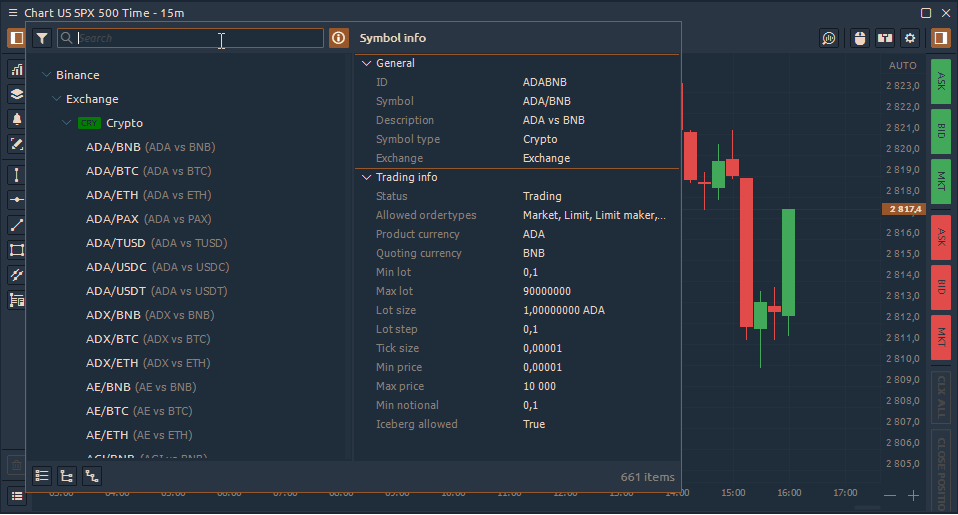Click the Iceberg allowed True value
This screenshot has width=958, height=515.
(534, 424)
